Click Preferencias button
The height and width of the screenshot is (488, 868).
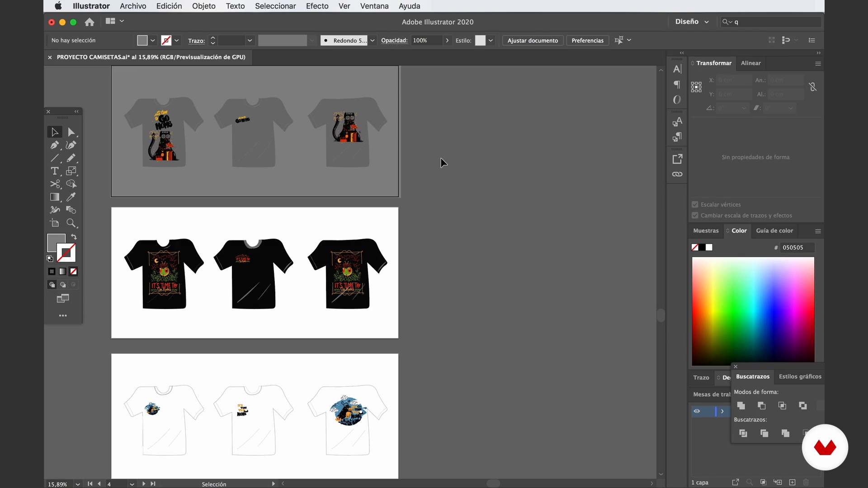pos(587,40)
